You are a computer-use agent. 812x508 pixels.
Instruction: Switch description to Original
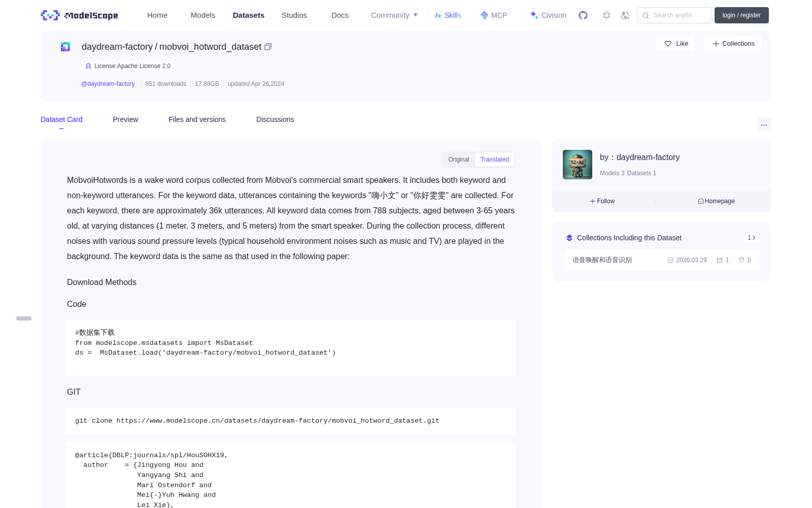(459, 160)
